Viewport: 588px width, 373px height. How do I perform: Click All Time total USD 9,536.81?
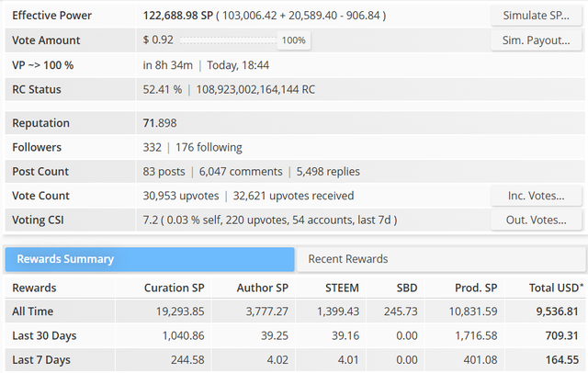click(x=557, y=311)
